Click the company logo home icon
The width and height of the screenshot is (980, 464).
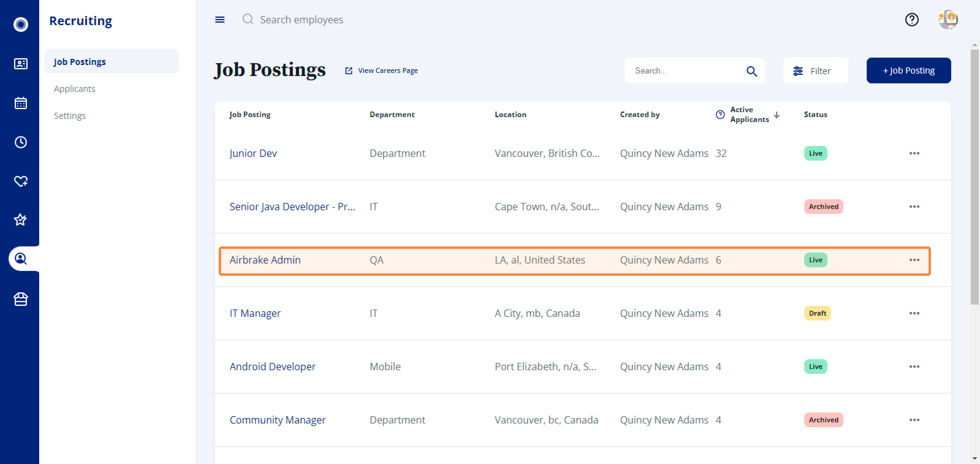(x=21, y=24)
